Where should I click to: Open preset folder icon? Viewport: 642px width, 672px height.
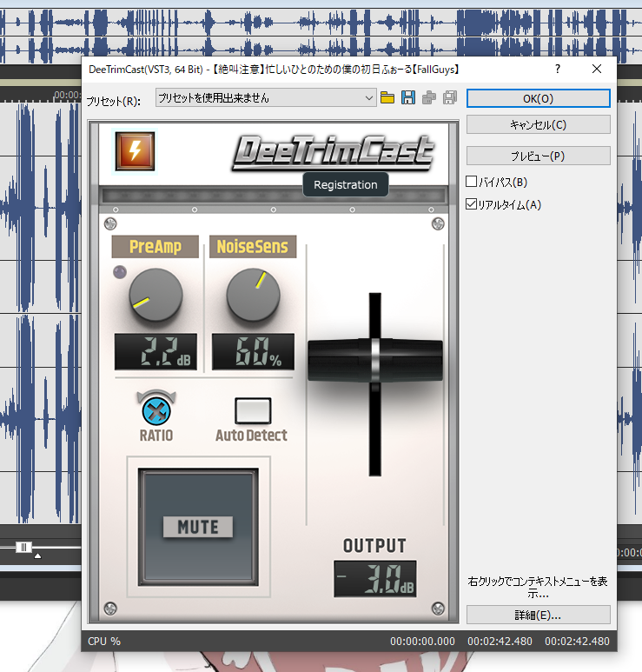click(387, 97)
